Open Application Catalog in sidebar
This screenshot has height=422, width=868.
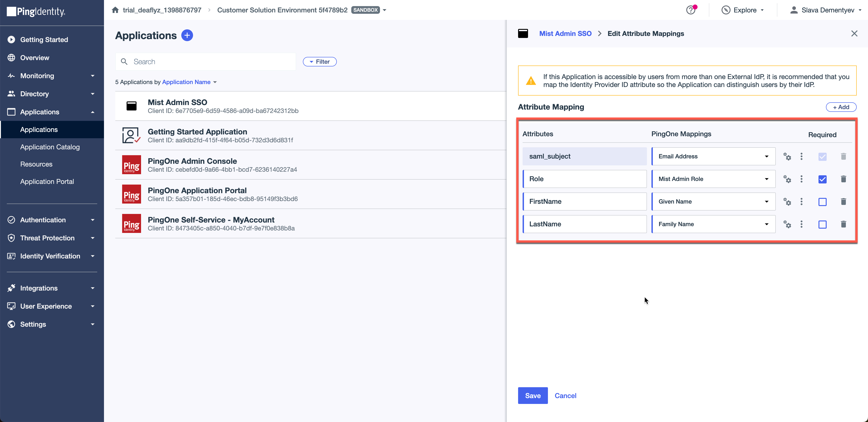pyautogui.click(x=50, y=147)
